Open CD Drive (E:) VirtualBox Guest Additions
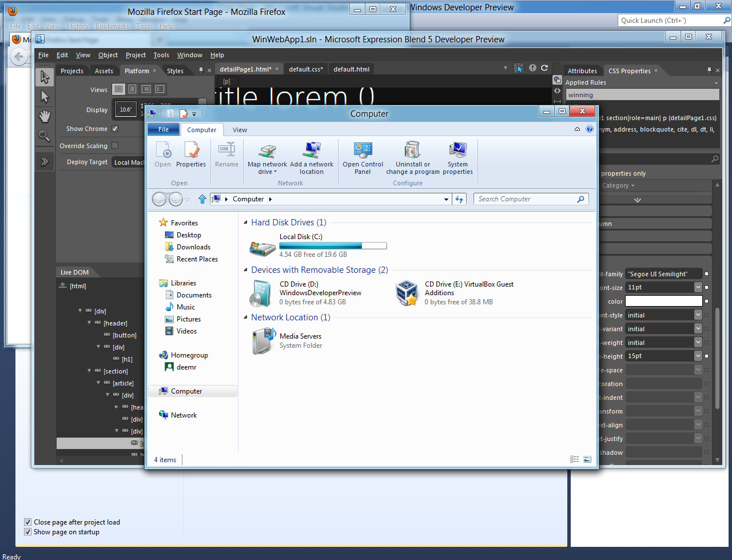 [x=455, y=293]
